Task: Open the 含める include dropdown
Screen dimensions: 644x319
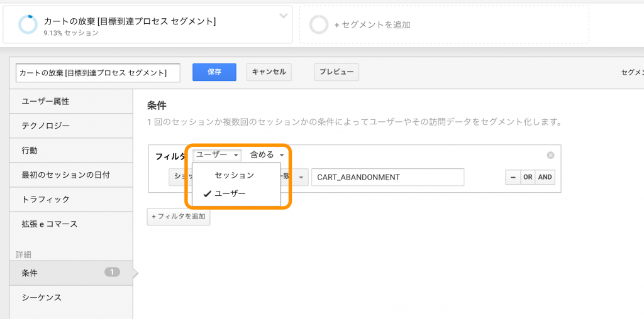Action: click(267, 155)
